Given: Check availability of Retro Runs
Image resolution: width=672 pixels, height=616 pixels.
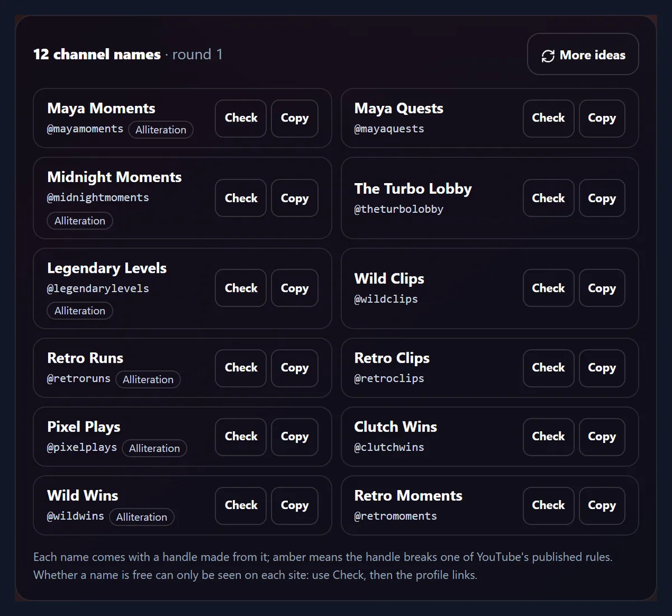Looking at the screenshot, I should pos(241,368).
